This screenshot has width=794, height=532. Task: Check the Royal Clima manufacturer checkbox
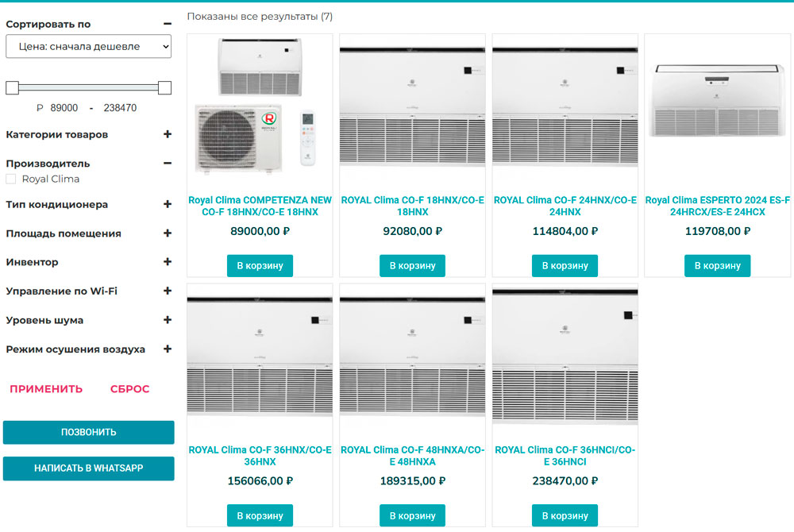click(10, 179)
